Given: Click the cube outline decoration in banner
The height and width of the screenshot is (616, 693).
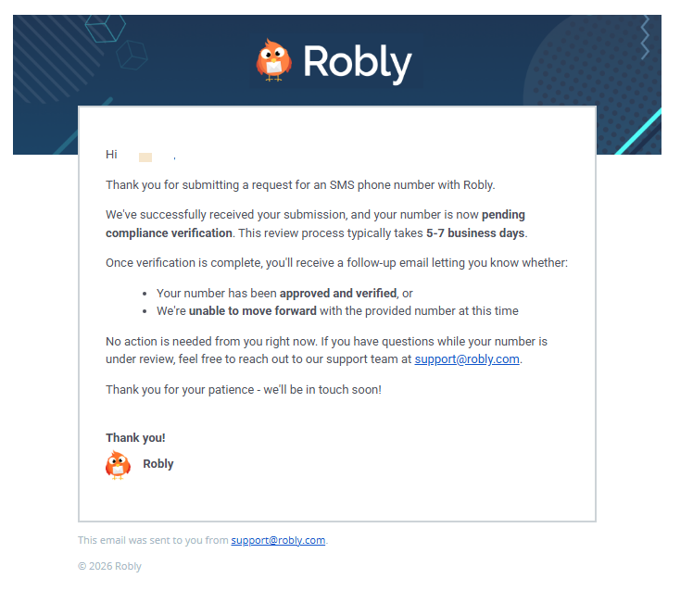Looking at the screenshot, I should (132, 54).
